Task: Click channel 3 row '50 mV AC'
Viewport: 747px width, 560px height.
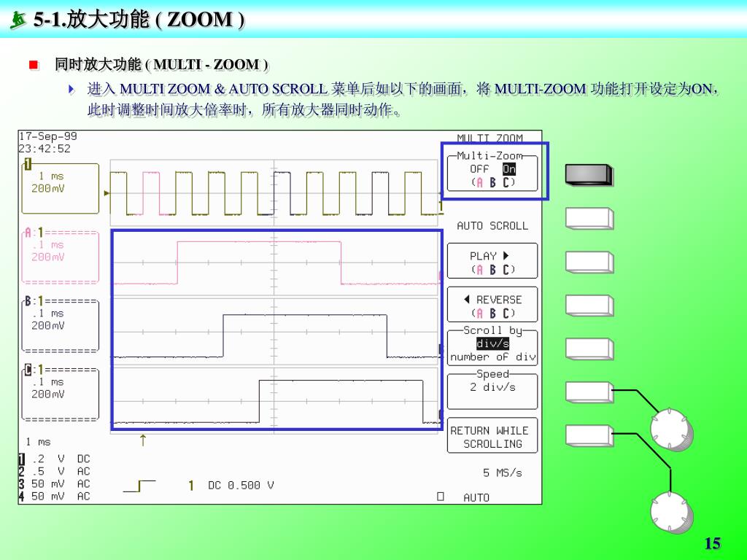Action: pyautogui.click(x=54, y=484)
